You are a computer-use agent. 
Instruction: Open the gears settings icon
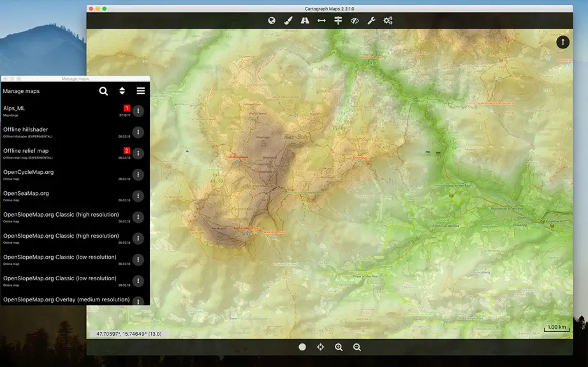coord(388,20)
